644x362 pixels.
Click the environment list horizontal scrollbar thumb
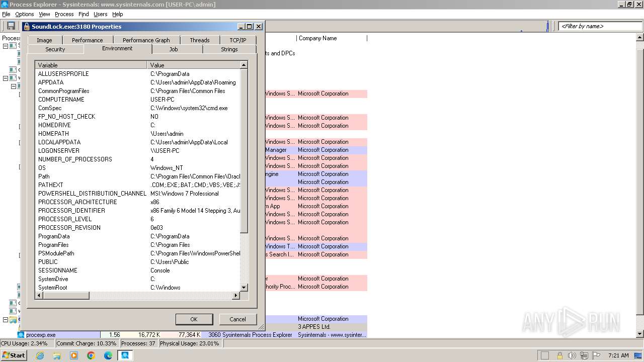(x=66, y=296)
